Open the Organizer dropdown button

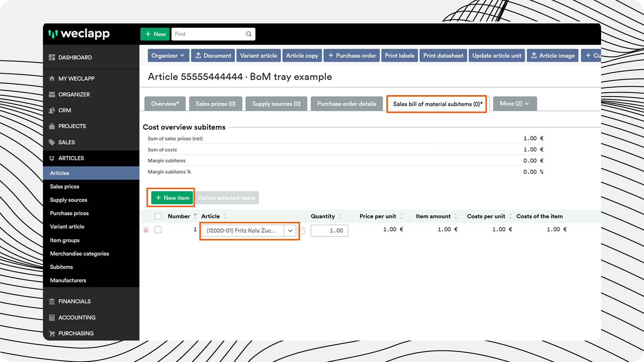[x=168, y=56]
